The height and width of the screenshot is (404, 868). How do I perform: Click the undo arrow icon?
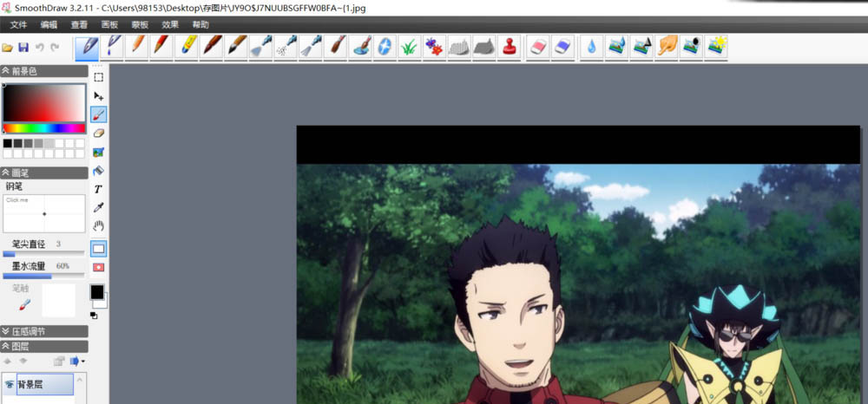pos(39,48)
